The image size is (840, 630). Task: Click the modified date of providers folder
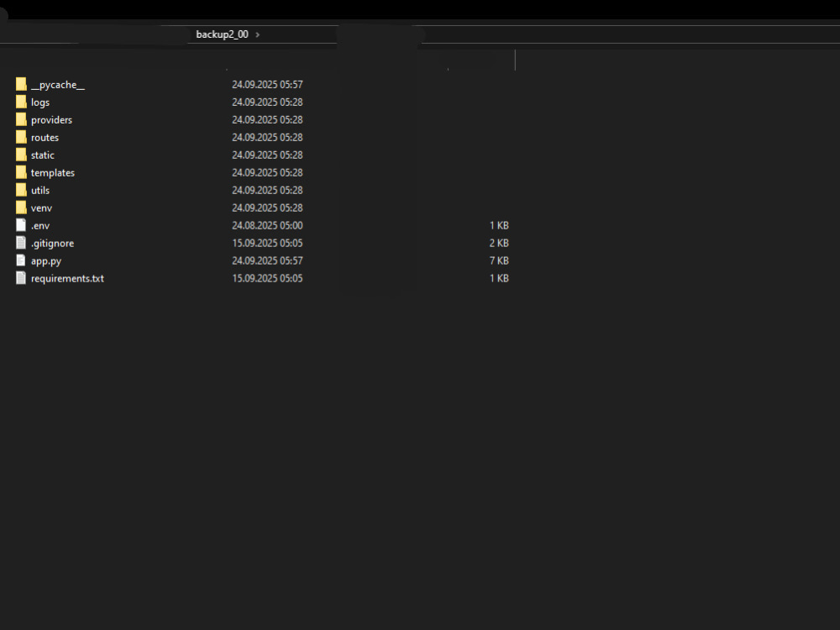point(267,120)
